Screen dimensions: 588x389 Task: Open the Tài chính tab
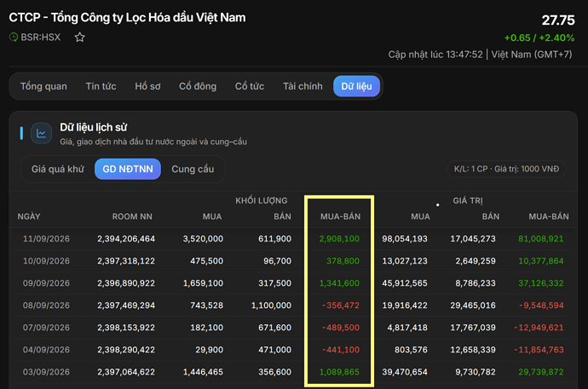303,86
